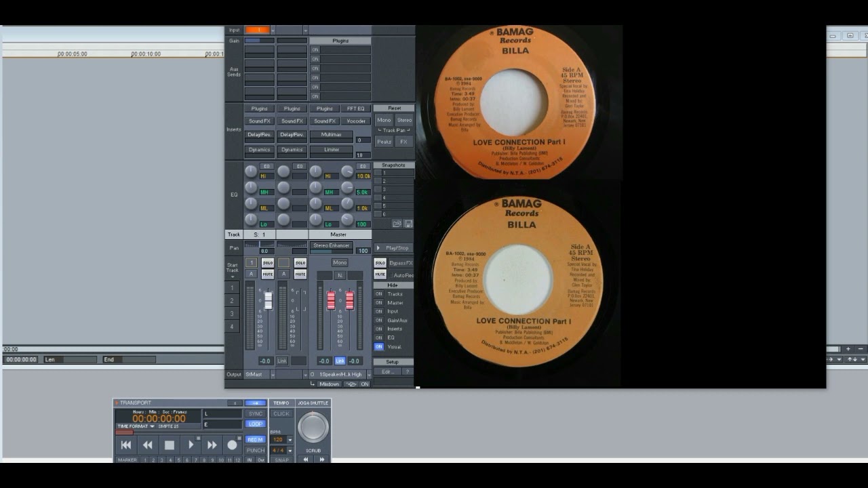Click the master 5.0k frequency knob
The height and width of the screenshot is (488, 868).
coord(347,188)
